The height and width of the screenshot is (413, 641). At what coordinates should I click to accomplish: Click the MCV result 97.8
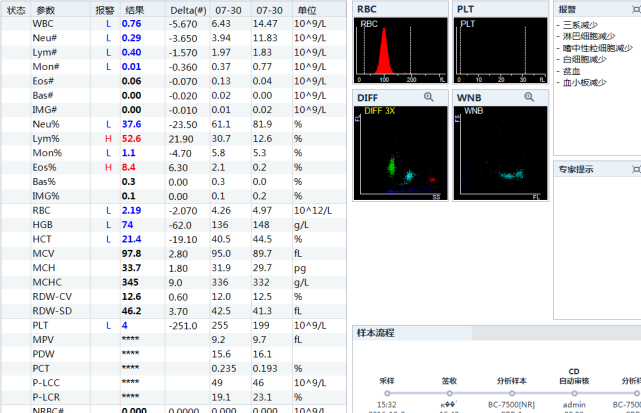[x=131, y=254]
